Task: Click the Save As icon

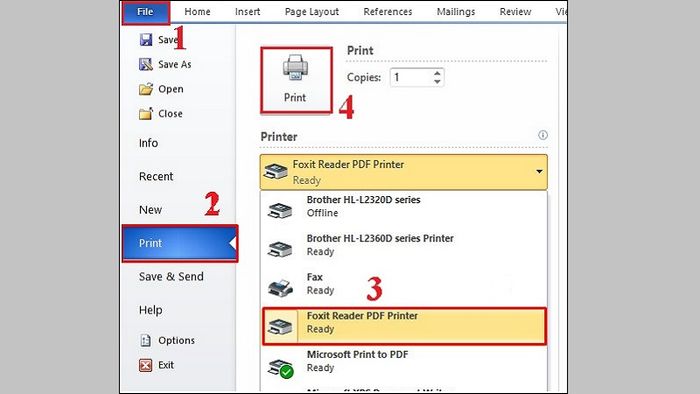Action: click(146, 64)
